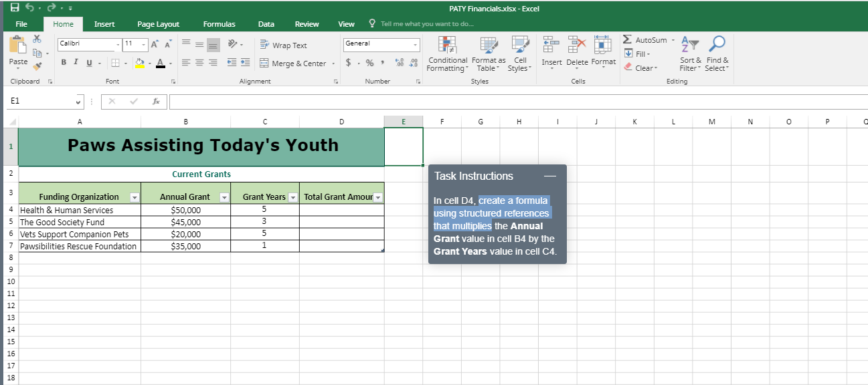Select cell D4 under Total Grant Amount
The height and width of the screenshot is (385, 868).
click(x=341, y=210)
